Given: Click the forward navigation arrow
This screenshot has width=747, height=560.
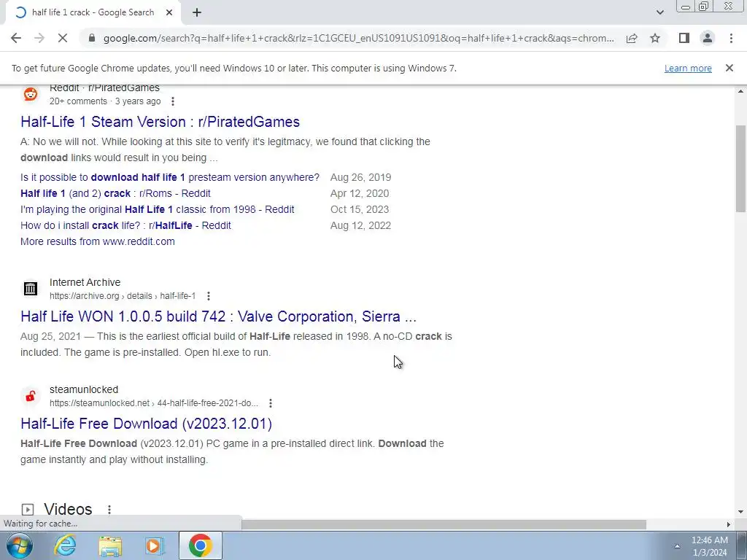Looking at the screenshot, I should click(39, 38).
